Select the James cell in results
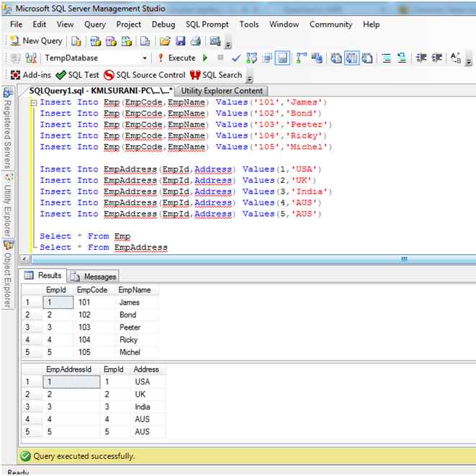Screen dimensions: 476x476 coord(130,302)
